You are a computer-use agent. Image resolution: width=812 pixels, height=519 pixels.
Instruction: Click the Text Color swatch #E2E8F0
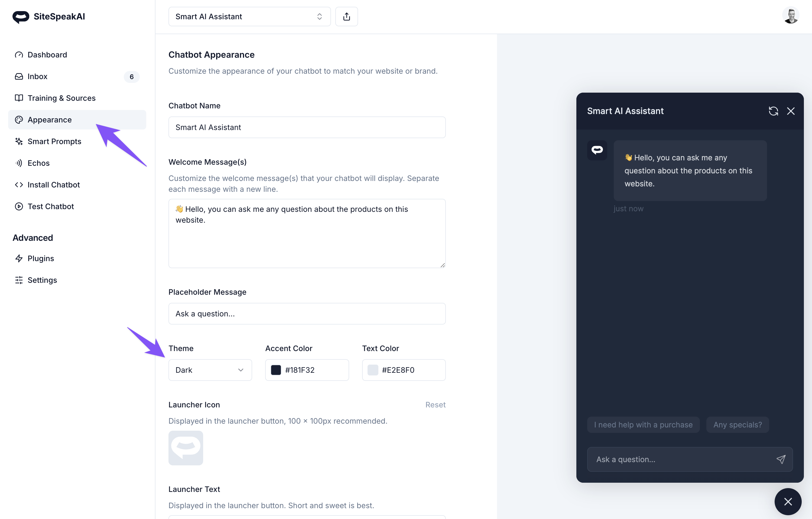[x=373, y=370]
